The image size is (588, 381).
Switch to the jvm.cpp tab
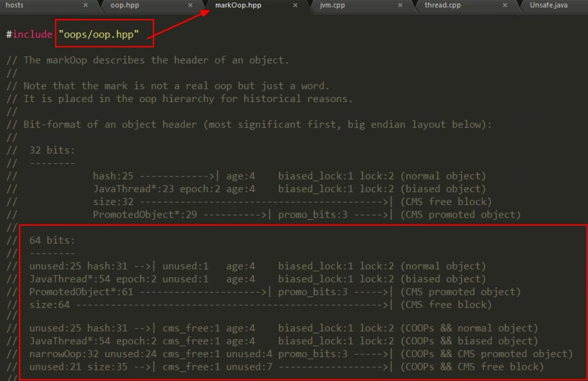coord(332,5)
